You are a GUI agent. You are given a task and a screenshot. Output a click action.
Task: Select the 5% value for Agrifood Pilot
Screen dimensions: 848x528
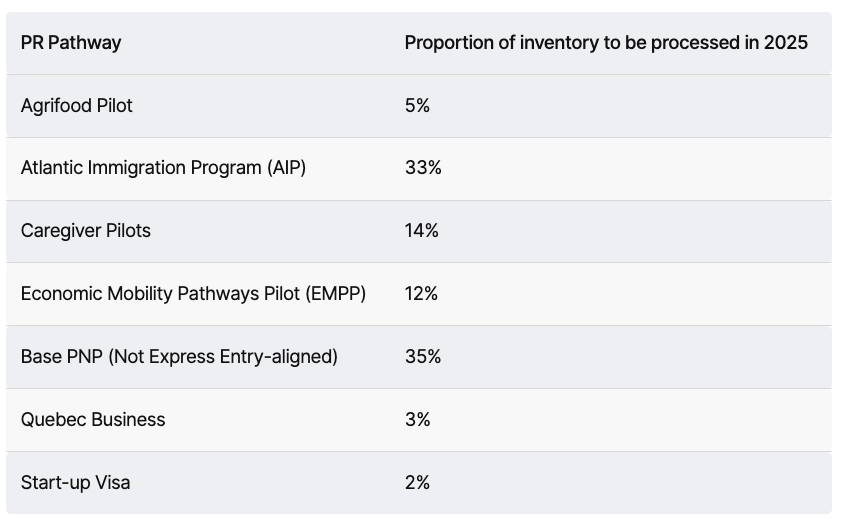click(417, 105)
